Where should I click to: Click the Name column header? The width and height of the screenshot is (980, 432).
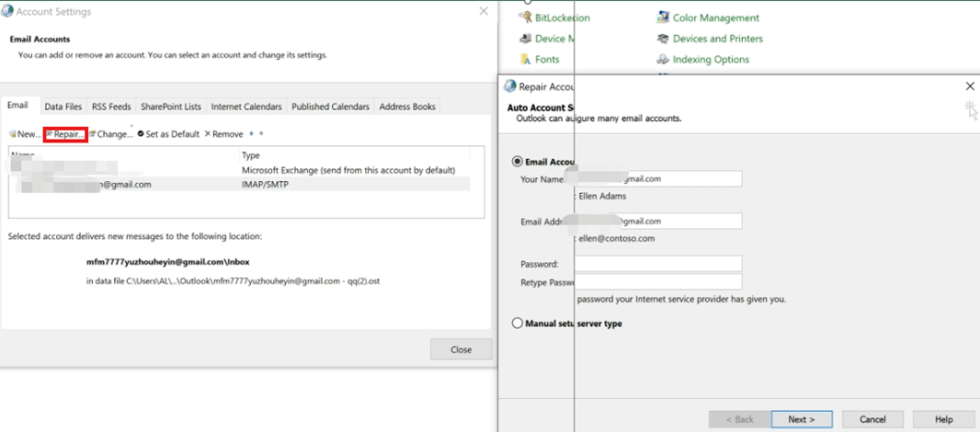click(x=23, y=155)
